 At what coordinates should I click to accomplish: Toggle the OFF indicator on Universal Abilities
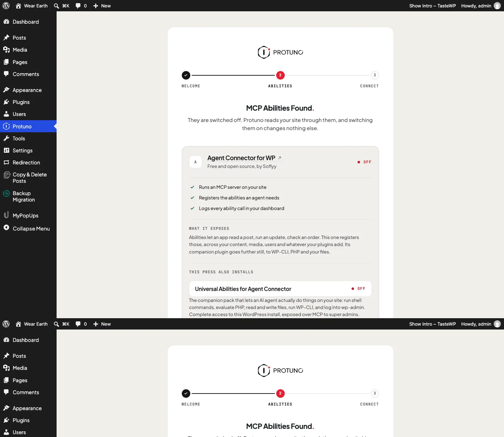pos(358,289)
